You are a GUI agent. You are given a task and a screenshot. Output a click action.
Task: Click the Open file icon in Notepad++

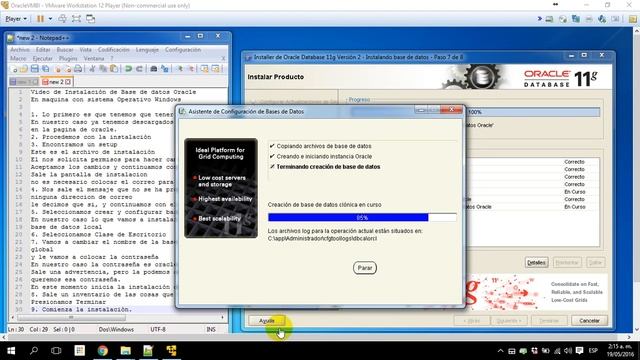(24, 69)
